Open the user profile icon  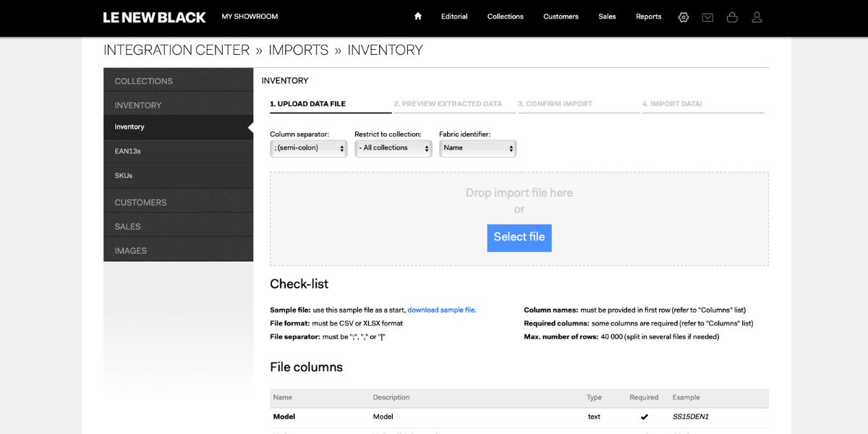point(757,17)
